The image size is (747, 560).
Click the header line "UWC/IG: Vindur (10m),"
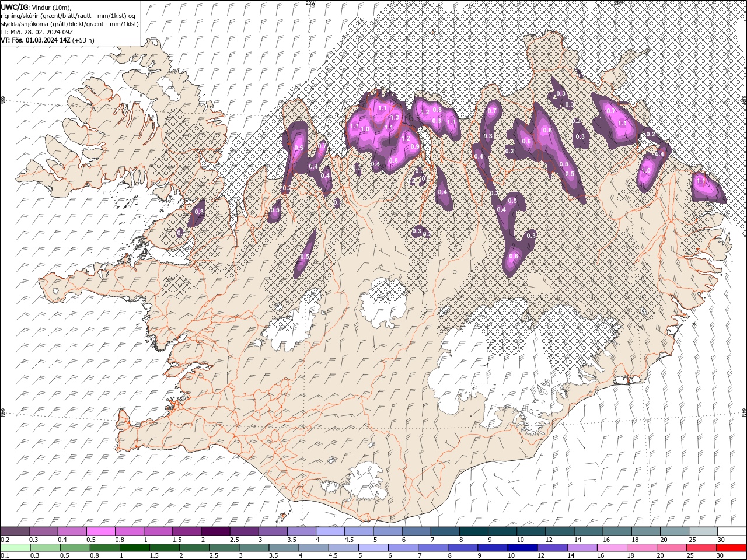coord(36,7)
